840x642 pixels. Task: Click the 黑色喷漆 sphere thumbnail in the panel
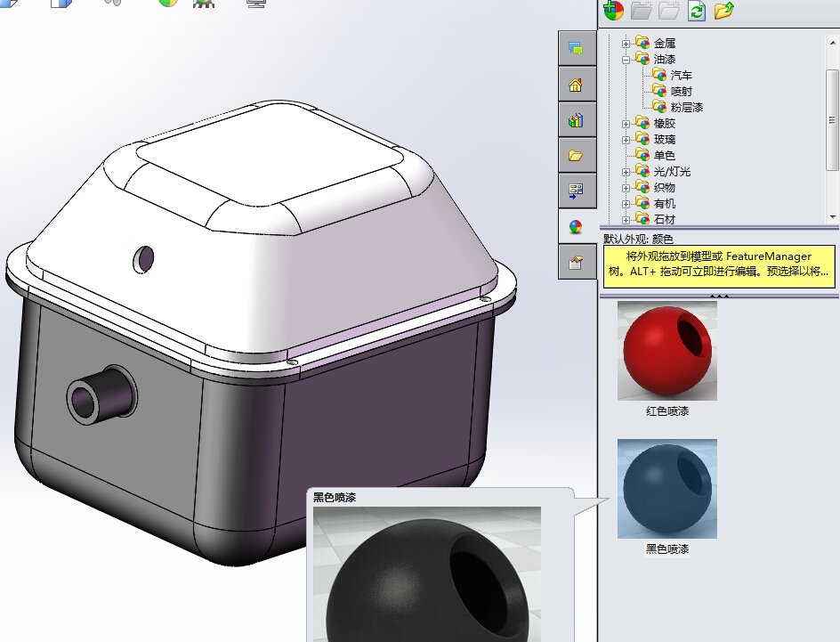point(667,489)
